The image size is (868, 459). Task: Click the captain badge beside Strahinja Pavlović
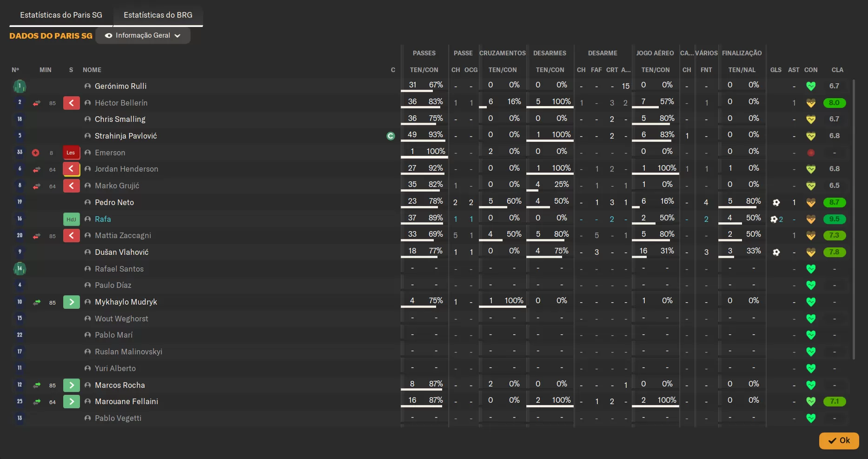point(391,136)
